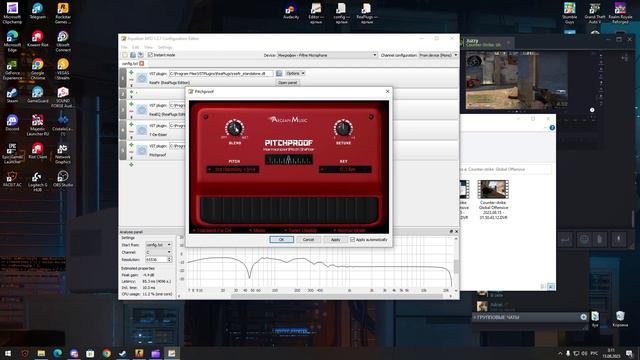Open the Counter-strike video thumbnail in Explorer
This screenshot has width=640, height=360.
(x=493, y=189)
